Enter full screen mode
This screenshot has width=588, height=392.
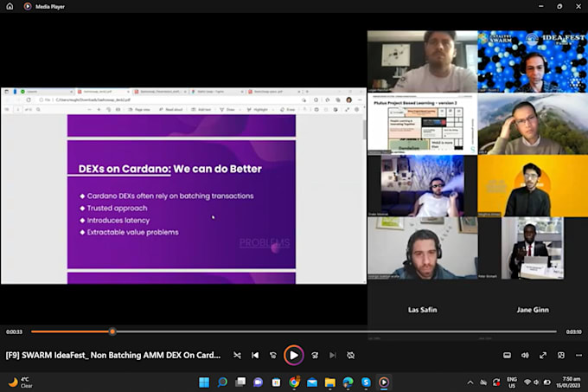[x=543, y=355]
